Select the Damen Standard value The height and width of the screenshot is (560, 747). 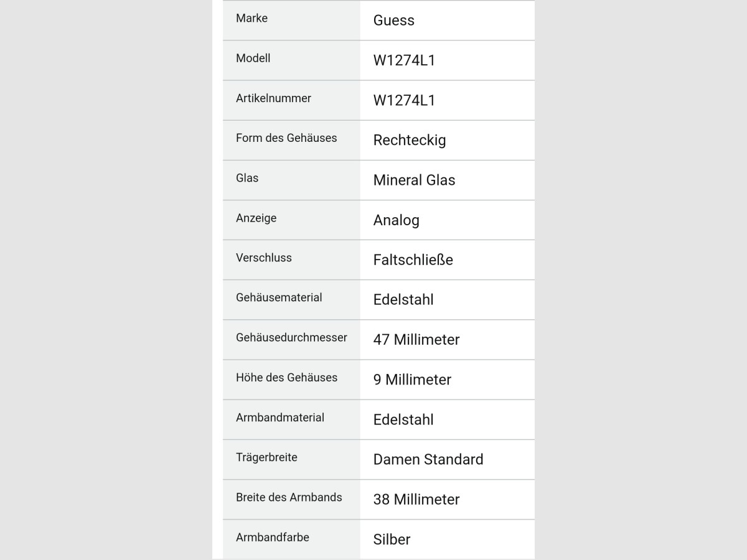click(428, 459)
